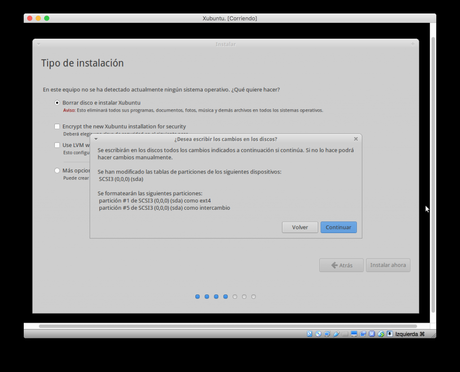Select 'Borrar disco e instalar Xubuntu' radio button

[x=57, y=103]
